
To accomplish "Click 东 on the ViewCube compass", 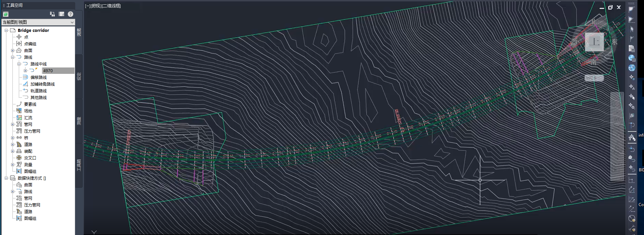I will [x=614, y=42].
